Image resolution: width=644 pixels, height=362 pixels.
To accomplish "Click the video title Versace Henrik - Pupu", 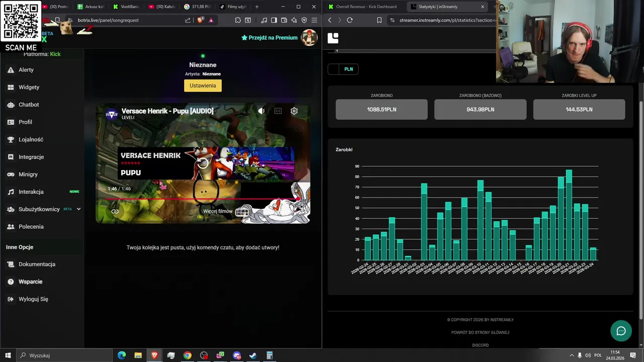I will tap(168, 111).
